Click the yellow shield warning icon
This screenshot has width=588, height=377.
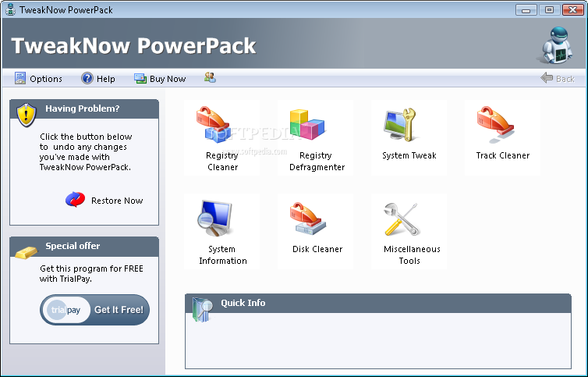click(26, 114)
